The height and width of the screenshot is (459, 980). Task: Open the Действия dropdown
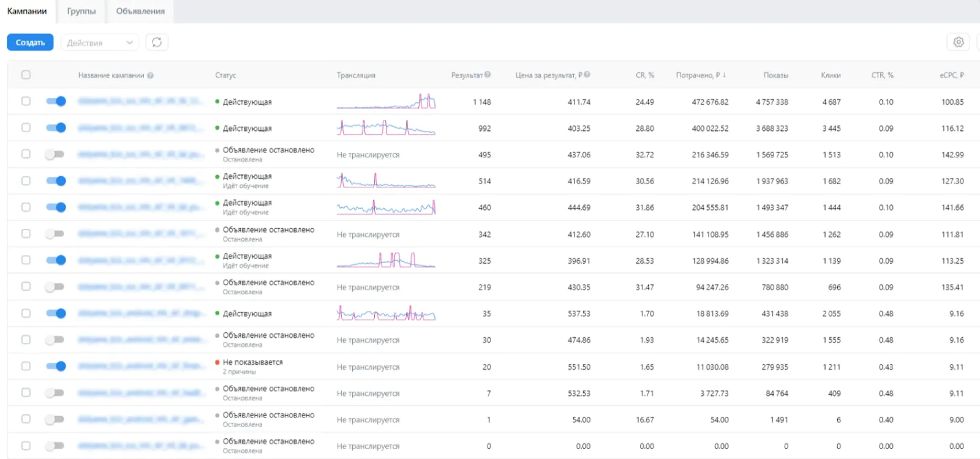[x=99, y=43]
